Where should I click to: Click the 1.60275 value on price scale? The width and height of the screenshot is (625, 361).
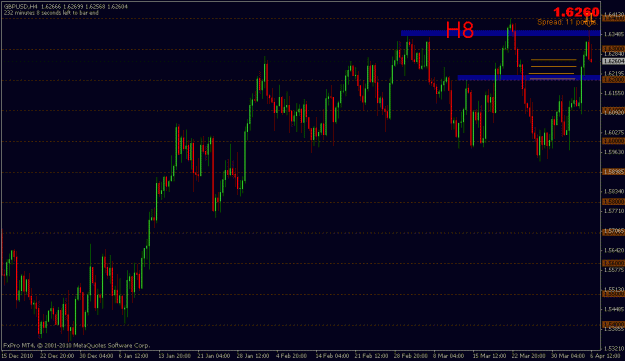point(614,132)
